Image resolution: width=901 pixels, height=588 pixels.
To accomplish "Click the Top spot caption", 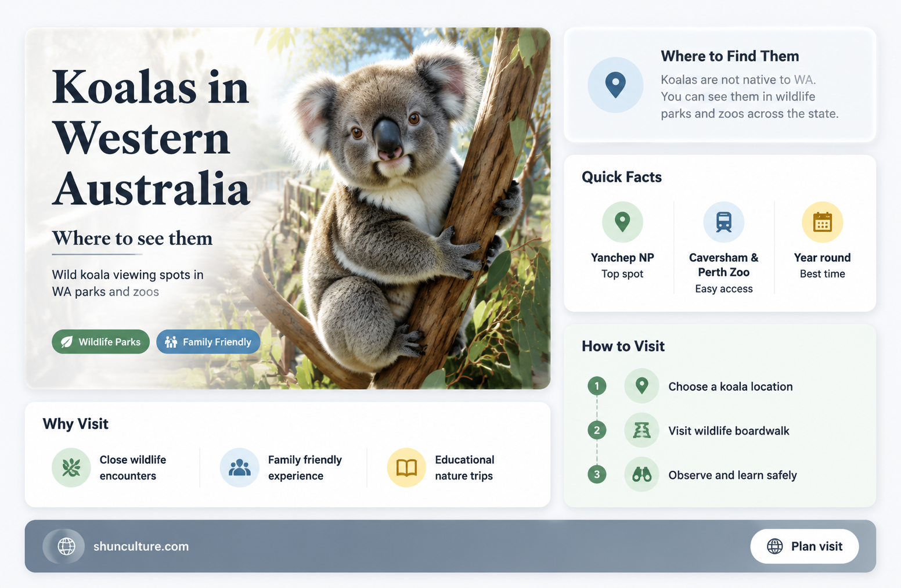I will pyautogui.click(x=622, y=274).
